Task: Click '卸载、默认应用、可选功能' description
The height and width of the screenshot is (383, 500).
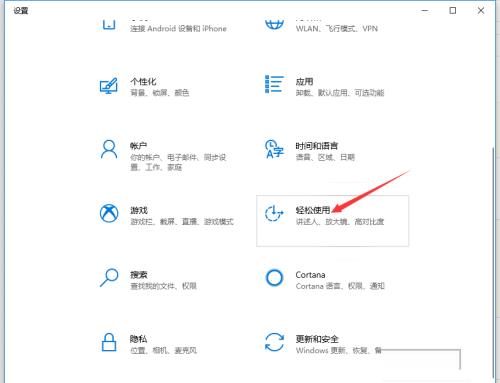Action: tap(340, 93)
